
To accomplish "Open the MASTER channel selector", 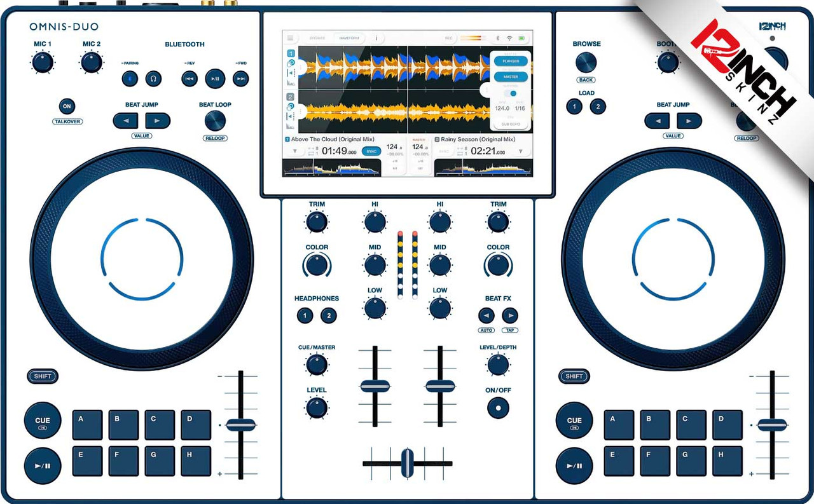I will point(511,76).
